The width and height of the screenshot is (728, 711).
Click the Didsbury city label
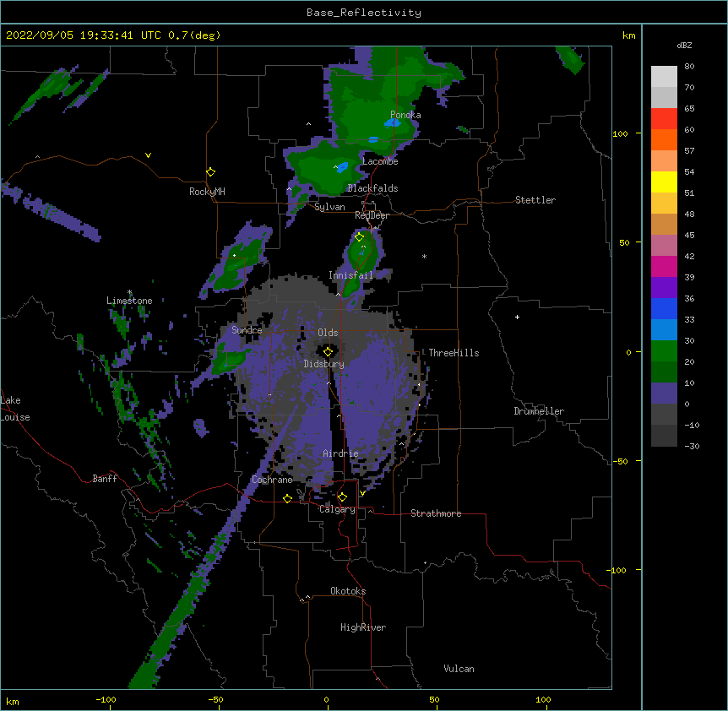(x=323, y=364)
